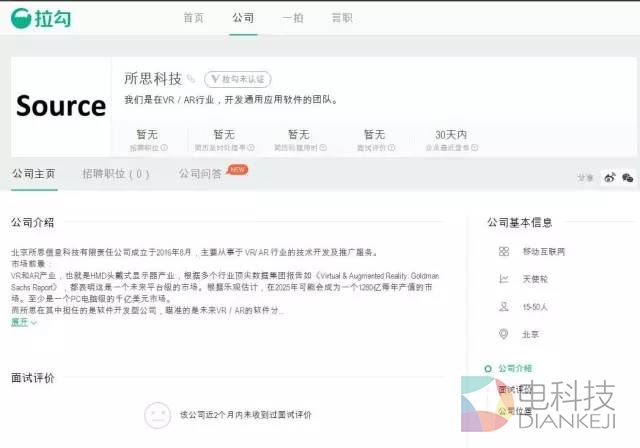This screenshot has width=640, height=448.
Task: Click the neutral face icon in 面试评价
Action: click(156, 414)
